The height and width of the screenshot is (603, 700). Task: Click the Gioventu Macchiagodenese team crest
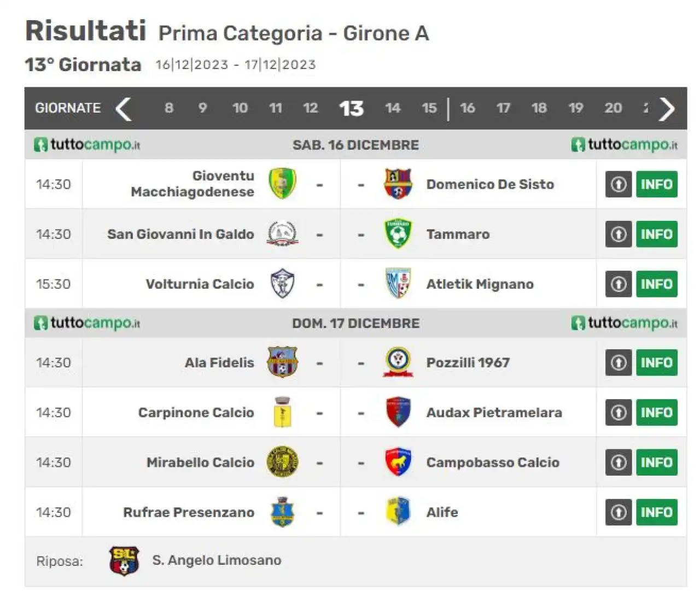(282, 184)
